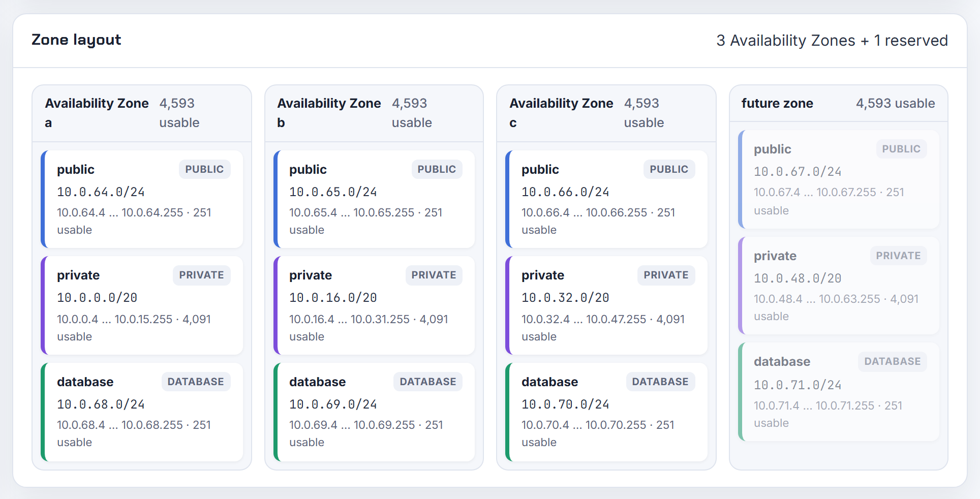Click Availability Zone c header title
The image size is (980, 499).
561,113
